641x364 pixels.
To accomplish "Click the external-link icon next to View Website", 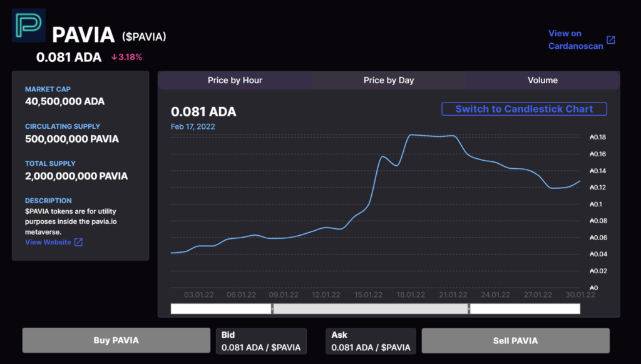I will coord(78,242).
